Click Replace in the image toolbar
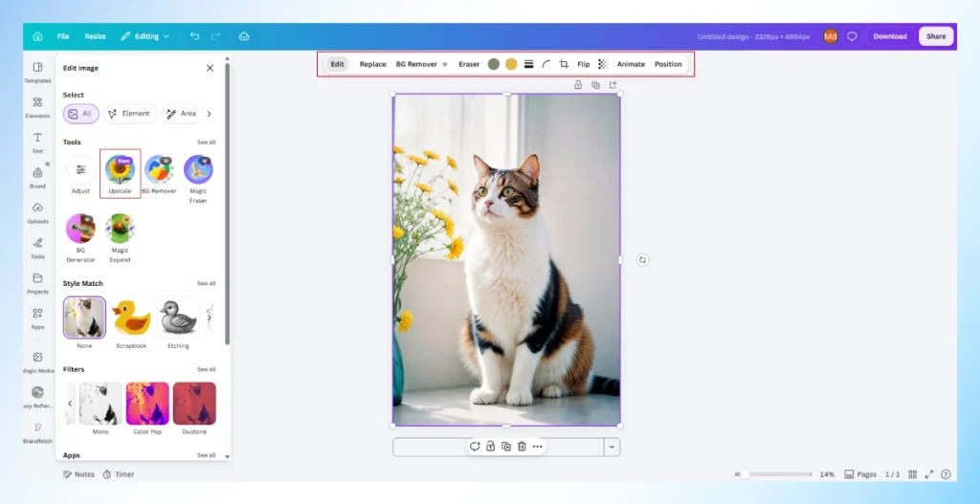This screenshot has height=504, width=980. tap(373, 64)
